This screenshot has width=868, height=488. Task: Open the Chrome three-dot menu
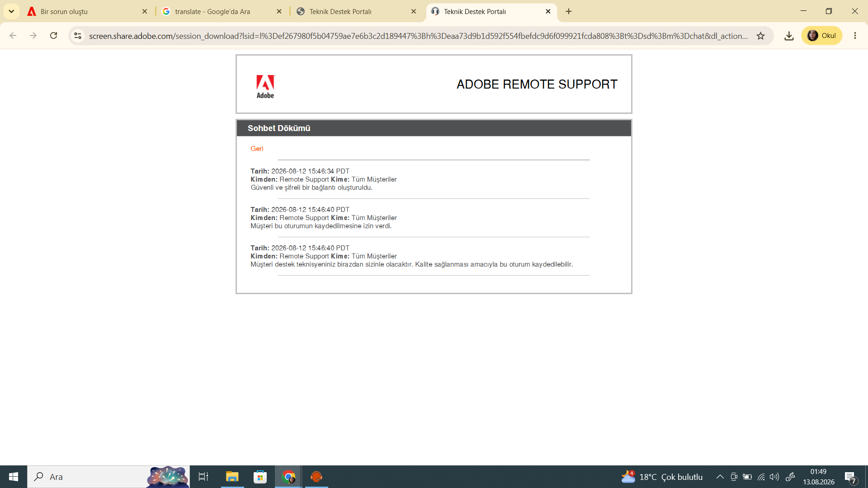coord(855,36)
